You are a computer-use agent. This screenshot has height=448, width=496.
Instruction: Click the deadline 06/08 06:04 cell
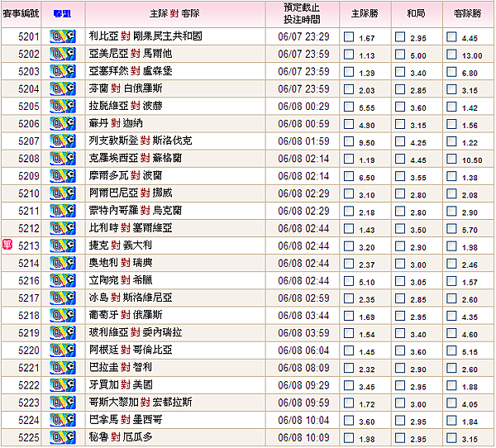(x=303, y=350)
